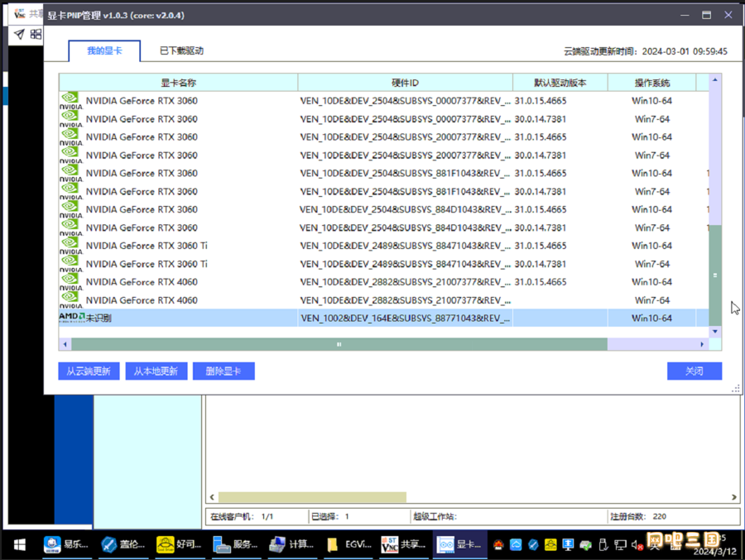The height and width of the screenshot is (560, 745).
Task: Click the taskbar date 2024/3/12
Action: tap(714, 552)
